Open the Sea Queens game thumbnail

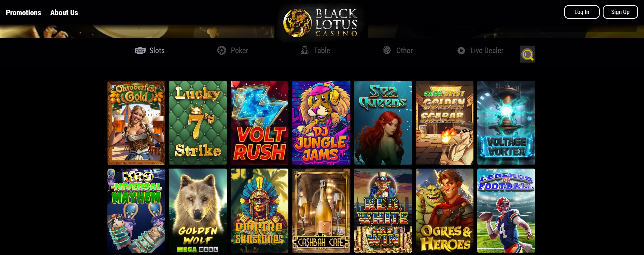click(x=383, y=123)
